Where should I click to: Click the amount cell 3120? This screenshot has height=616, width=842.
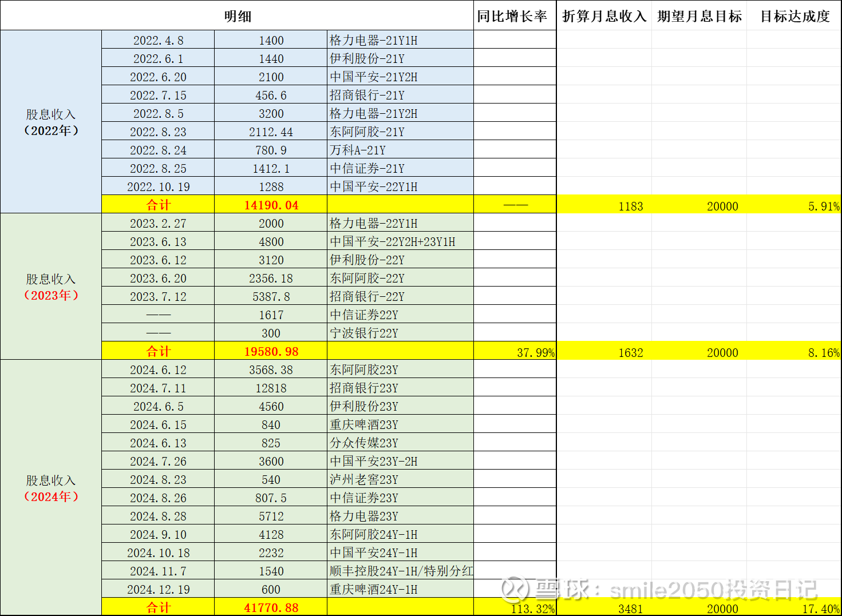pyautogui.click(x=271, y=260)
